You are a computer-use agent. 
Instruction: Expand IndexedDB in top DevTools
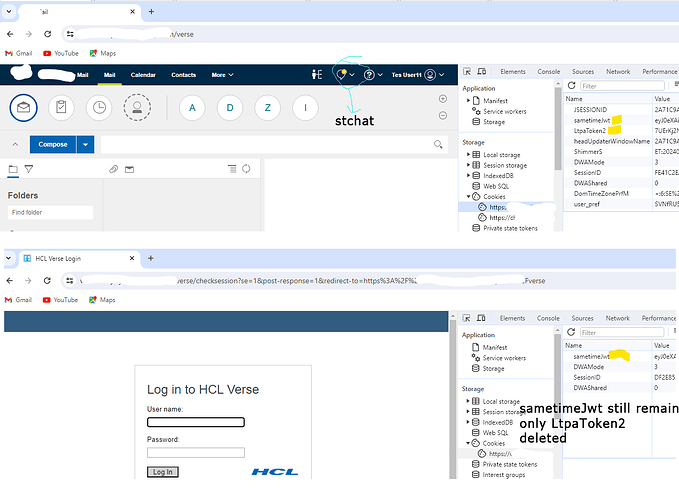click(468, 175)
